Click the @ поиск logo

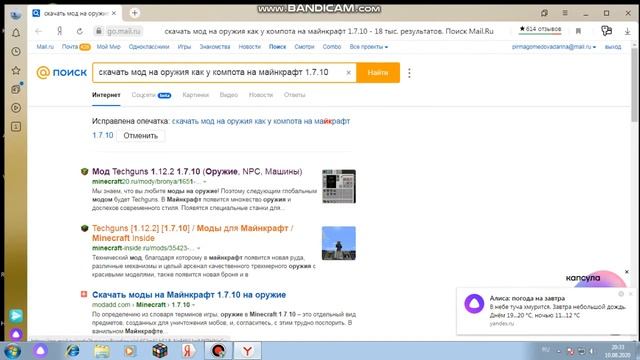[x=62, y=73]
